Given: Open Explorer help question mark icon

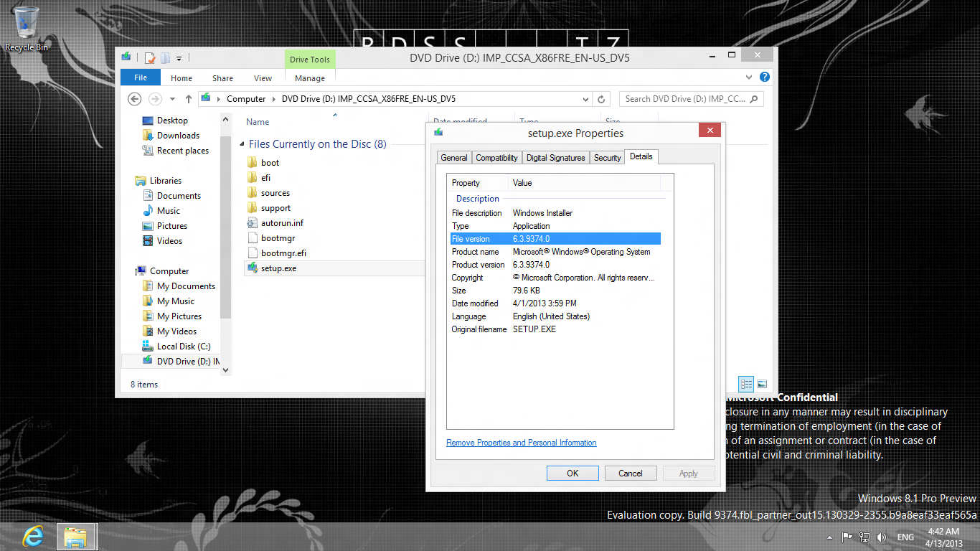Looking at the screenshot, I should coord(765,77).
